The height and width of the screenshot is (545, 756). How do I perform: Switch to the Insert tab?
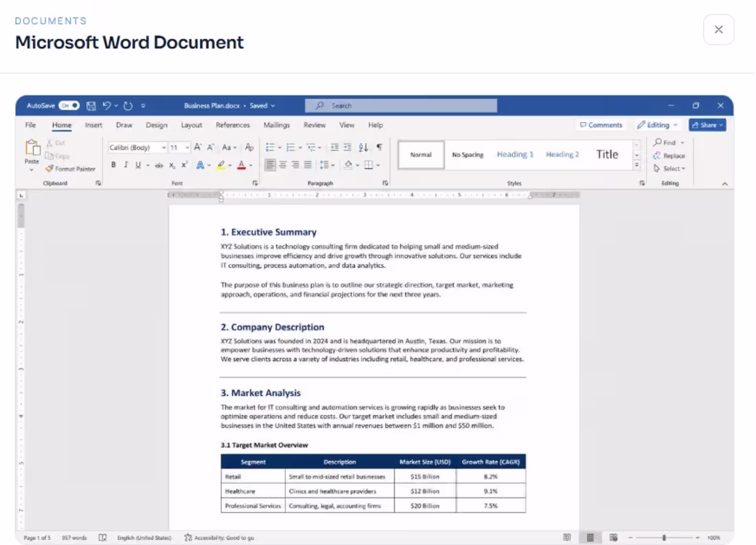93,125
